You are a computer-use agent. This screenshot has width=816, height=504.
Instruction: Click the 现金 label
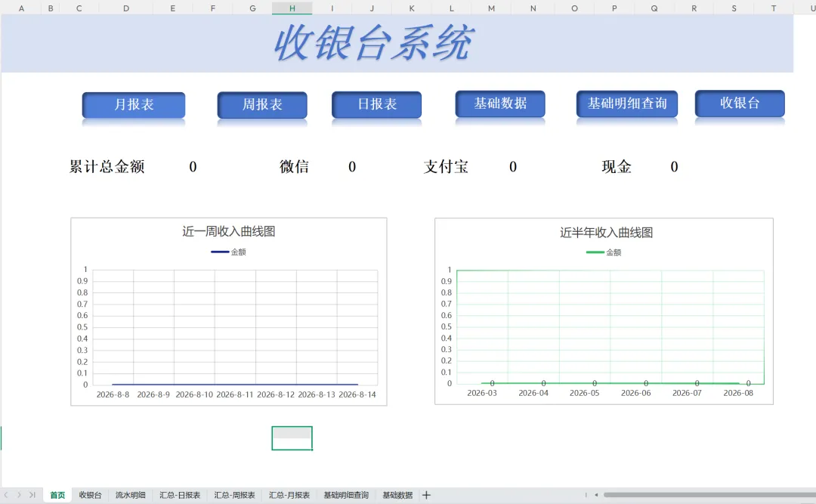click(x=617, y=166)
